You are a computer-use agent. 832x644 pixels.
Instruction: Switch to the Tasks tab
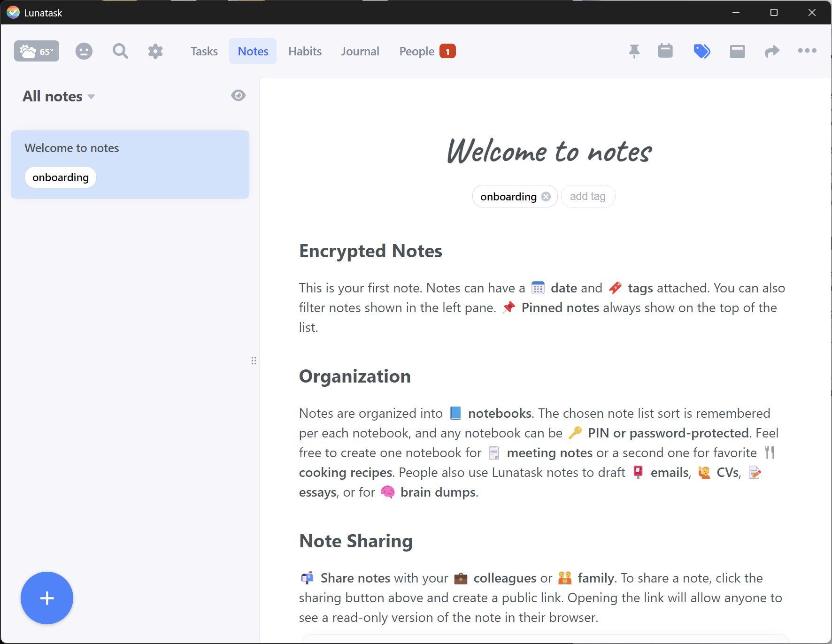coord(204,51)
